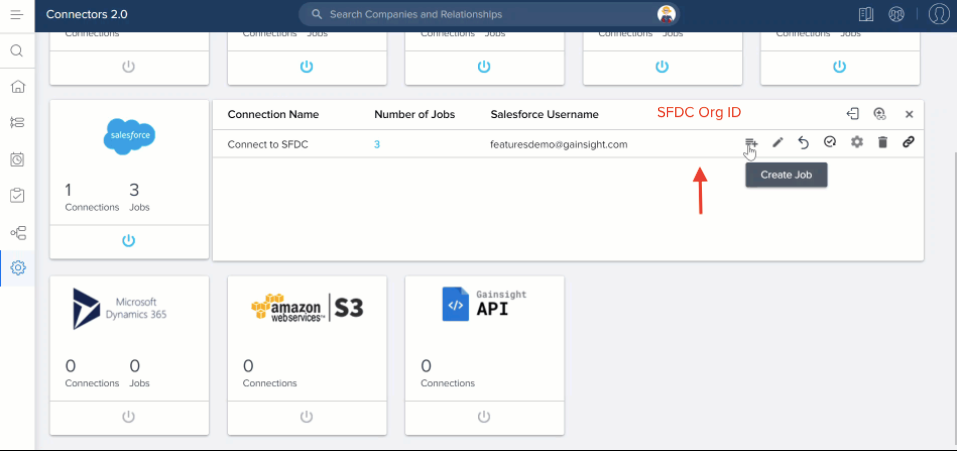The height and width of the screenshot is (452, 957).
Task: Open the list view icon below Home
Action: pyautogui.click(x=17, y=123)
